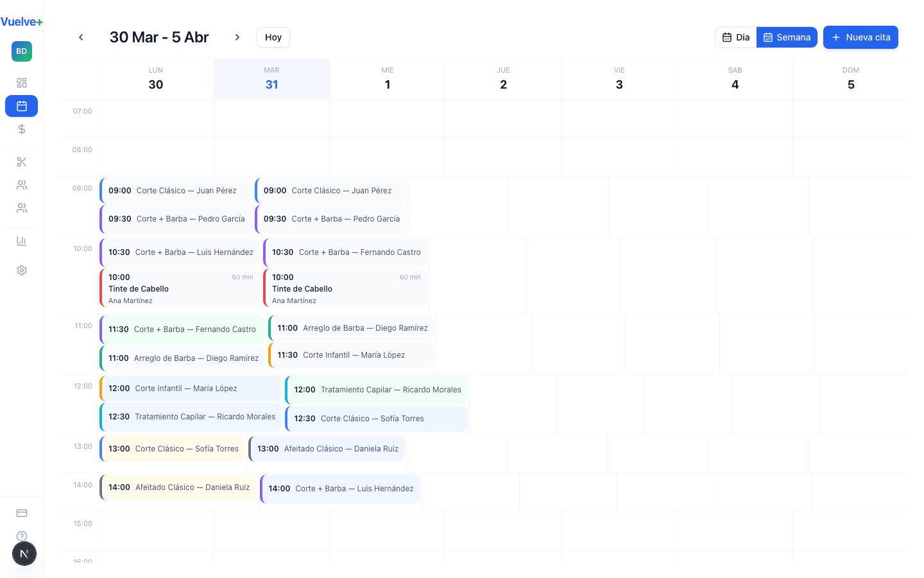Open the 14:00 Corte + Barba Luis Hernández appointment
924x578 pixels.
[340, 489]
